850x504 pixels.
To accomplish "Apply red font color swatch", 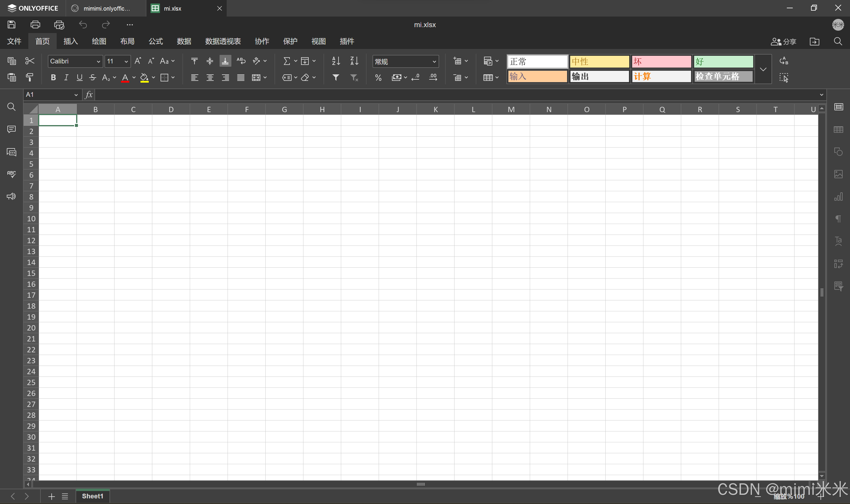I will tap(125, 77).
